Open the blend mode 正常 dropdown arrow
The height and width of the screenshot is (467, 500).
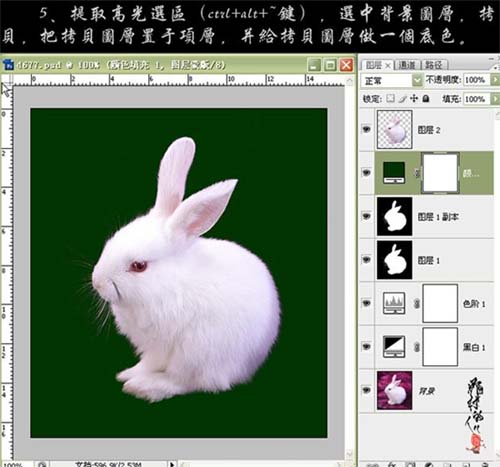tap(417, 80)
